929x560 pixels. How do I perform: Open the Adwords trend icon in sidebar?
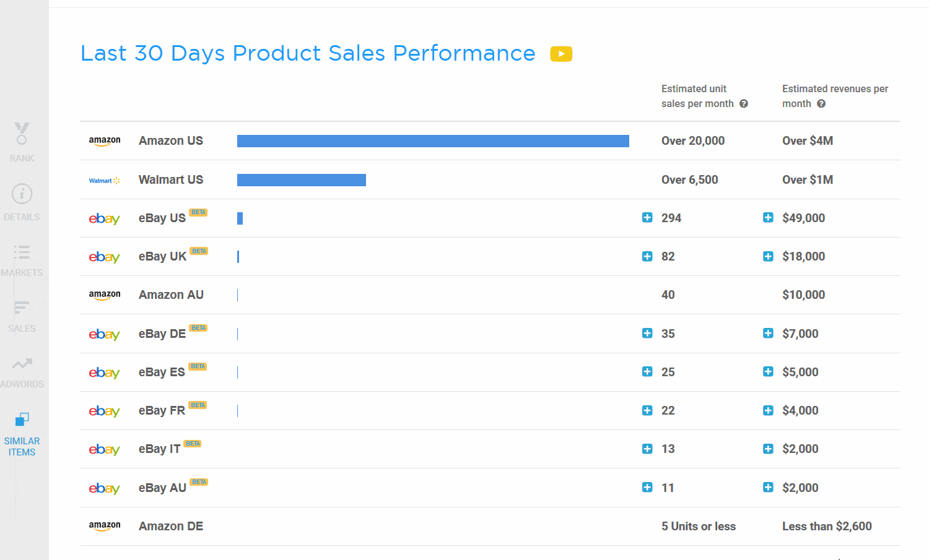[22, 364]
